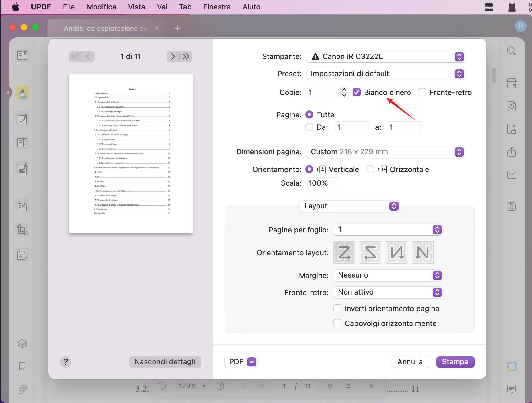532x403 pixels.
Task: Check Inverti orientamento pagina
Action: point(337,309)
